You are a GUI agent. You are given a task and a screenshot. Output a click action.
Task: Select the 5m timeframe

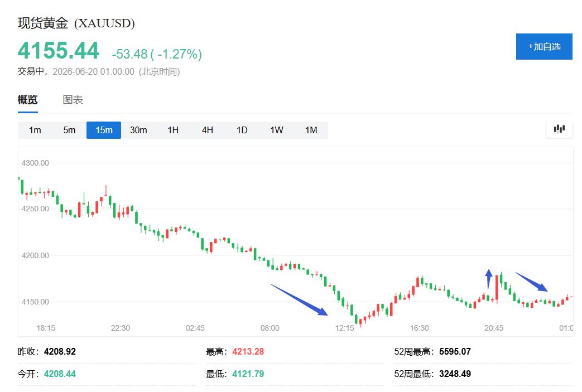[69, 130]
